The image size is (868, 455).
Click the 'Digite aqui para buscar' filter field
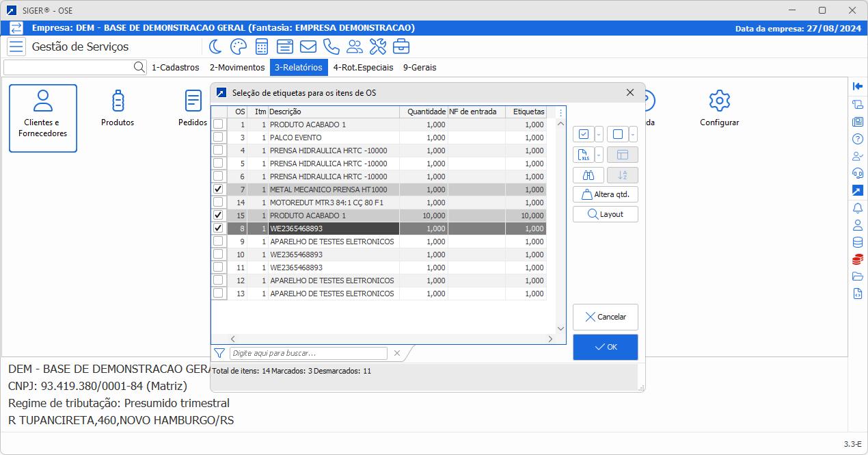tap(308, 353)
